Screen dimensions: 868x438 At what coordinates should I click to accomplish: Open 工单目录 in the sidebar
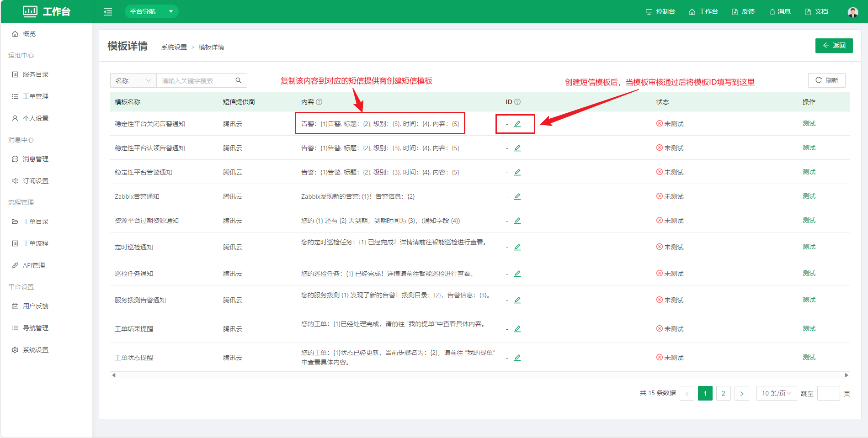30,222
